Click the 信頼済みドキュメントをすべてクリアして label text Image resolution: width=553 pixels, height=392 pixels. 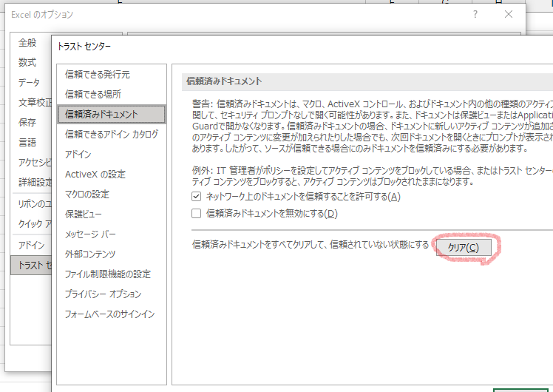pos(311,245)
